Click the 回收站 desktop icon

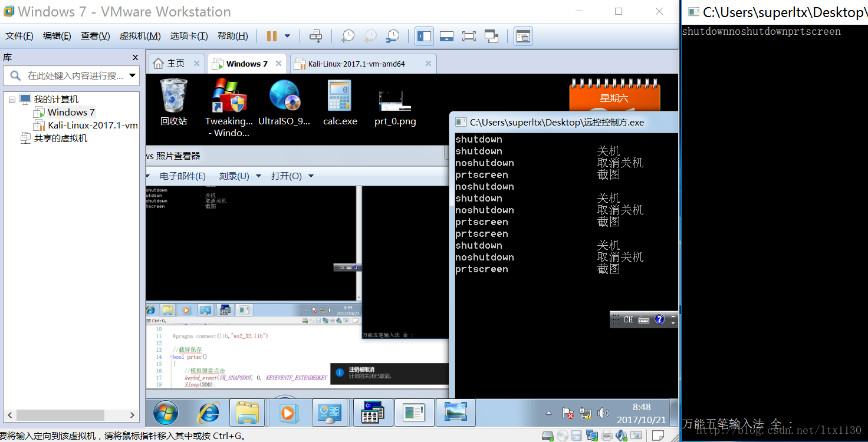coord(173,103)
